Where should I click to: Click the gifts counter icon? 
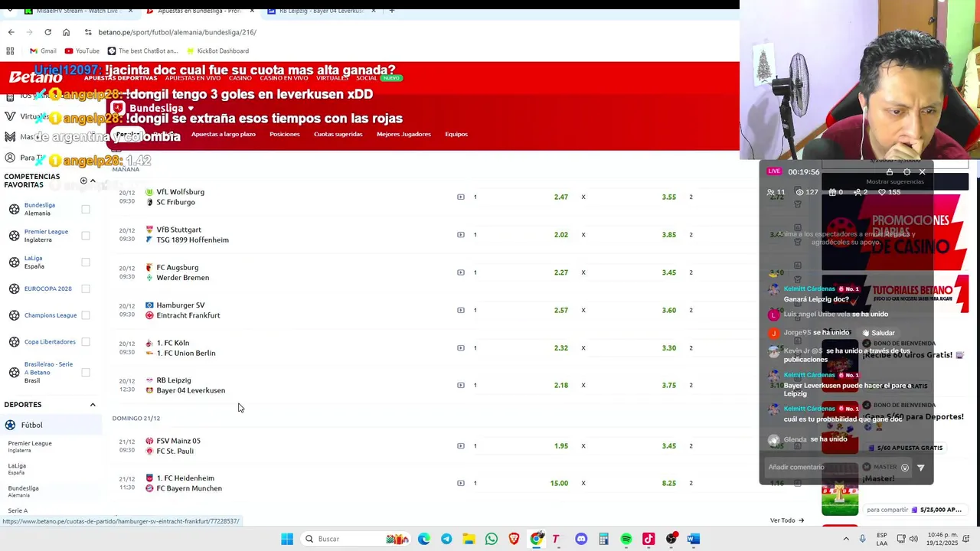(831, 192)
